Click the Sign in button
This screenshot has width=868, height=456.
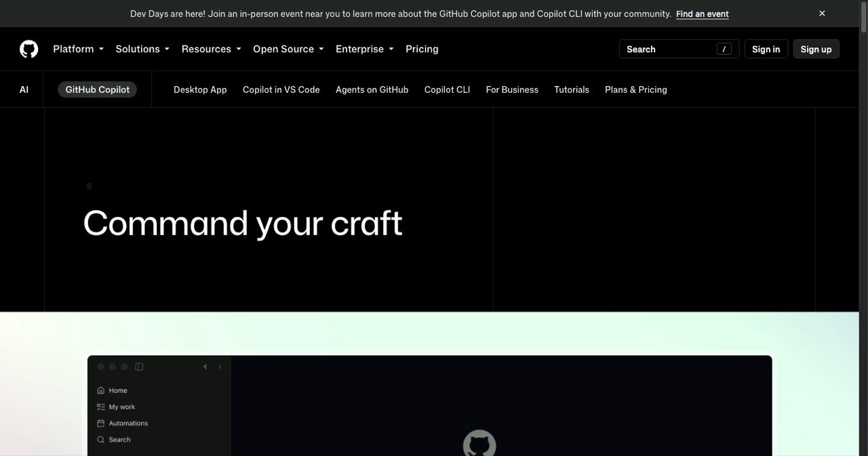coord(766,49)
